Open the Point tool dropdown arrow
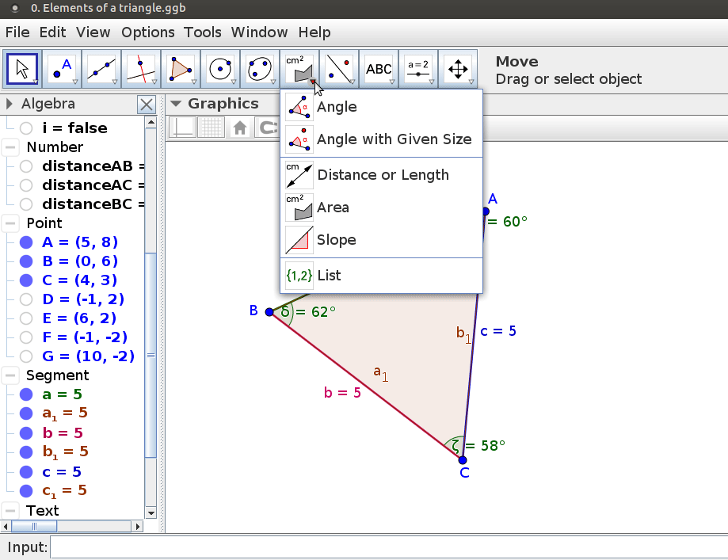 pos(75,82)
